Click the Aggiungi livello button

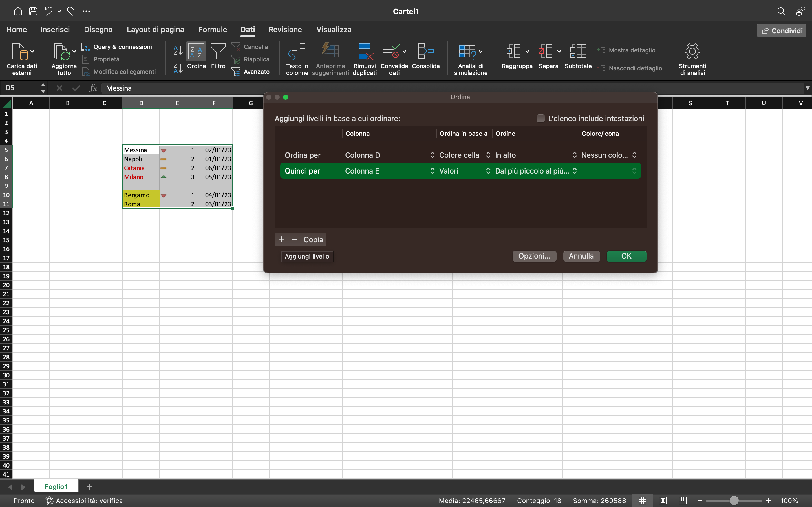pyautogui.click(x=306, y=256)
